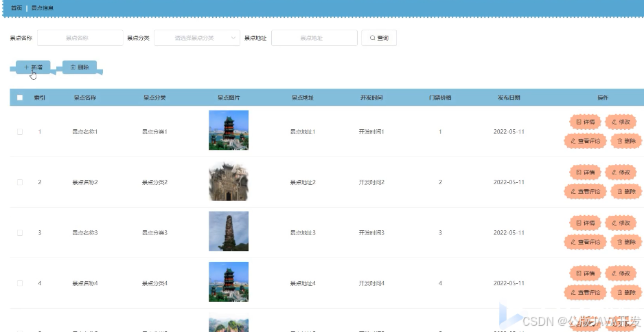Open 详情 for 景点名称2
The width and height of the screenshot is (644, 332).
point(585,172)
